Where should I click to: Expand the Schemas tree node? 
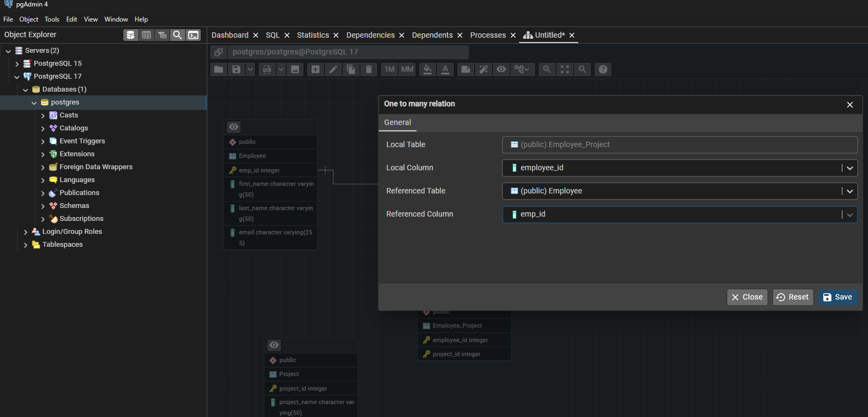43,206
